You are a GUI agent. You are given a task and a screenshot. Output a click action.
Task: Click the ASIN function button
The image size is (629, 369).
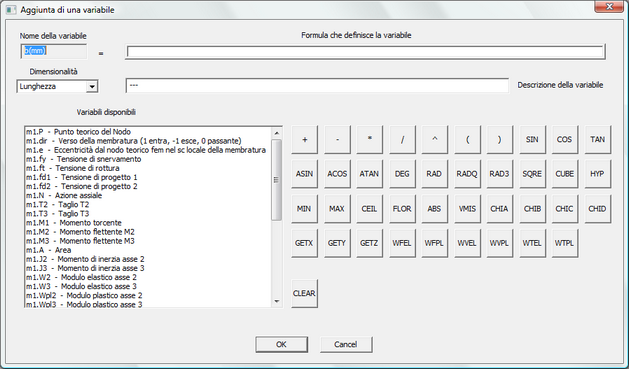point(304,174)
